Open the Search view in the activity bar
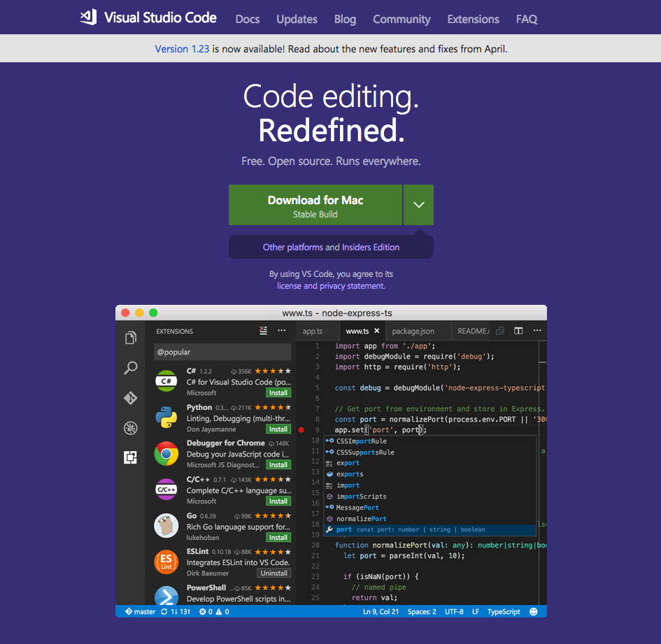 130,368
